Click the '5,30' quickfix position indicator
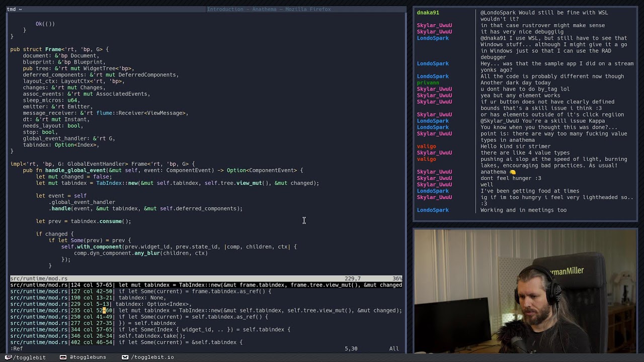 pyautogui.click(x=351, y=348)
